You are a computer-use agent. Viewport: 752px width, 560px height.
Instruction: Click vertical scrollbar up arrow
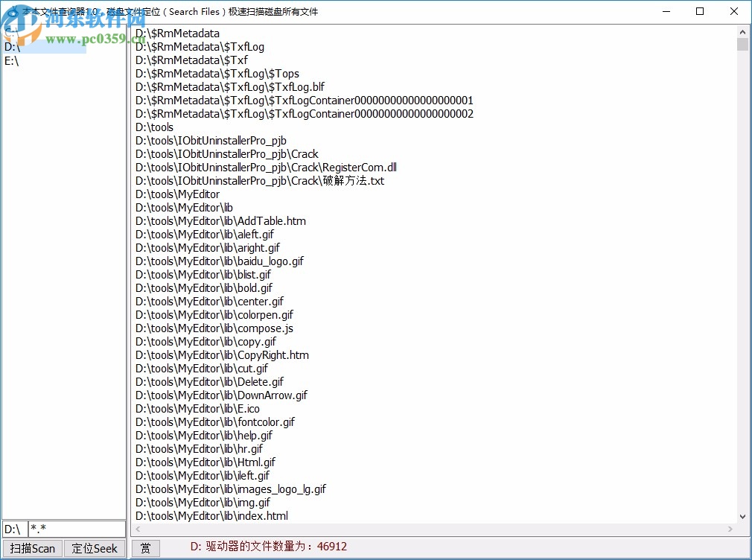(742, 32)
